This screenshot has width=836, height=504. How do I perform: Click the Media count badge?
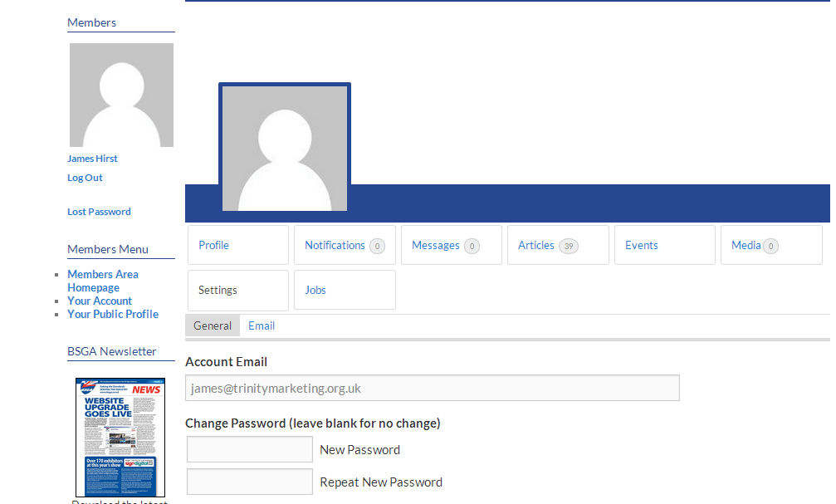[x=771, y=246]
